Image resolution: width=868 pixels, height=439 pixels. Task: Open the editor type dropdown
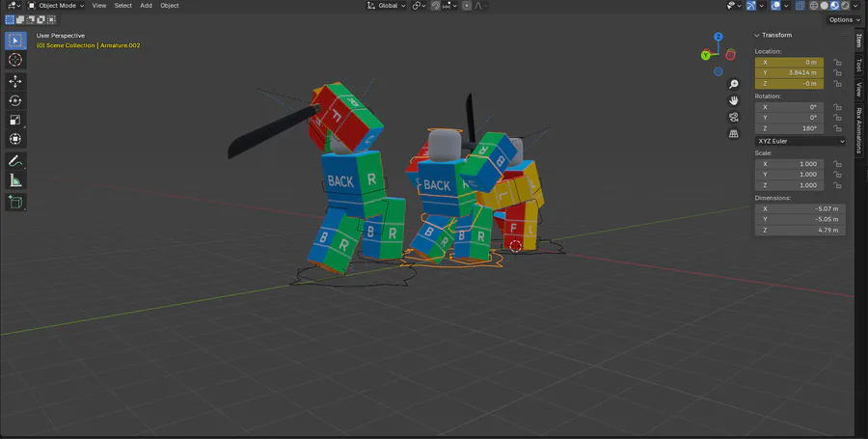(x=14, y=6)
